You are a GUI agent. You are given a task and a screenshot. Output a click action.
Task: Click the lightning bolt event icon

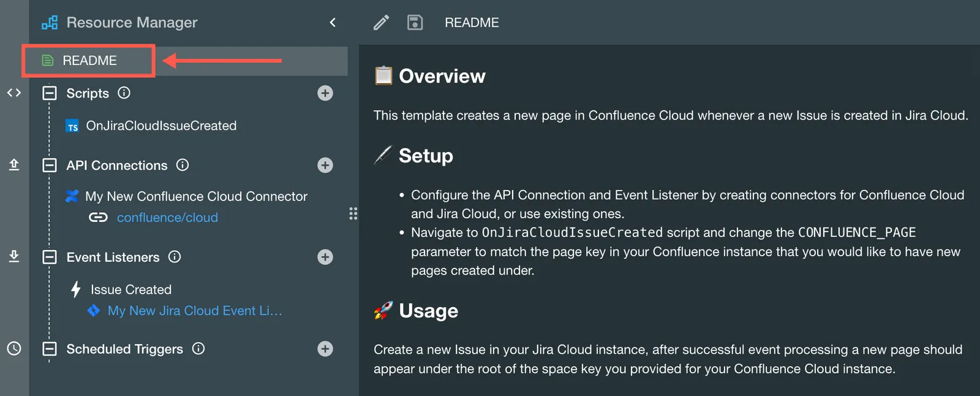[76, 289]
